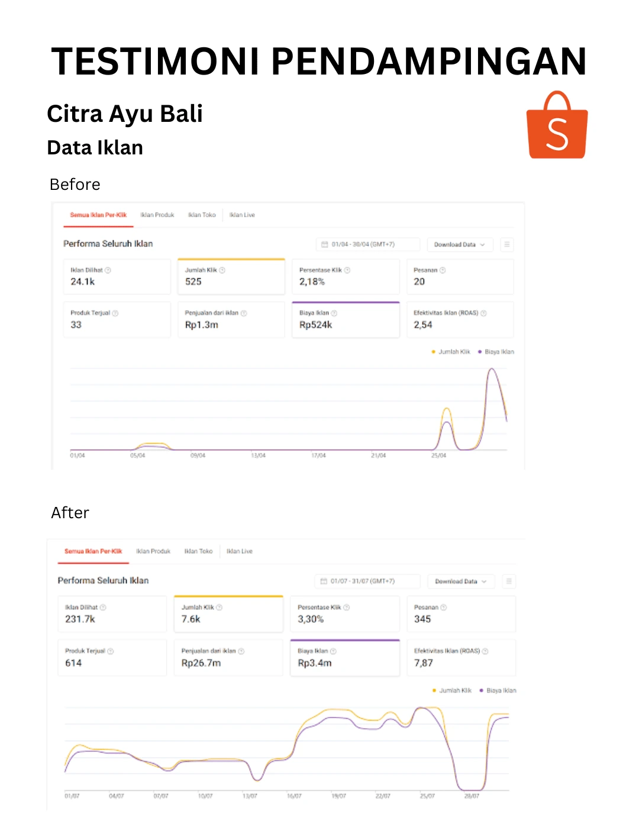Open the Download Data dropdown next to 01/07 - 31/07
Viewport: 639px width, 840px height.
coord(461,581)
